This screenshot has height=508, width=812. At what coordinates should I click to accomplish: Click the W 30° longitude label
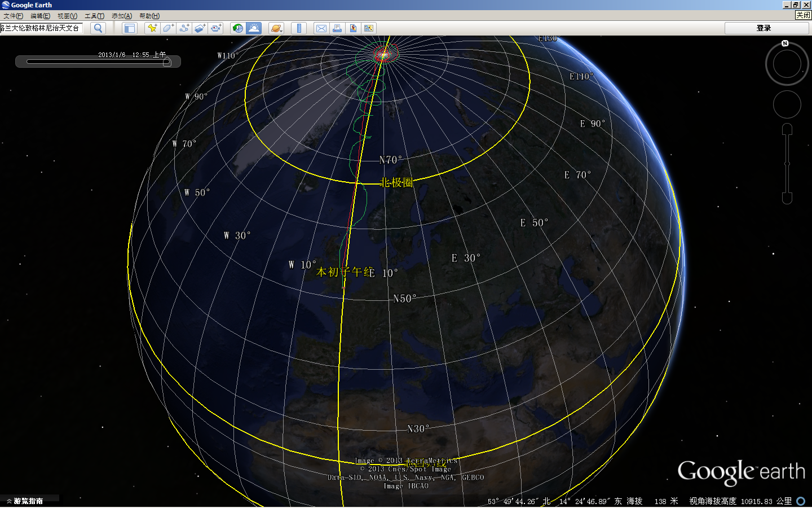(x=237, y=235)
